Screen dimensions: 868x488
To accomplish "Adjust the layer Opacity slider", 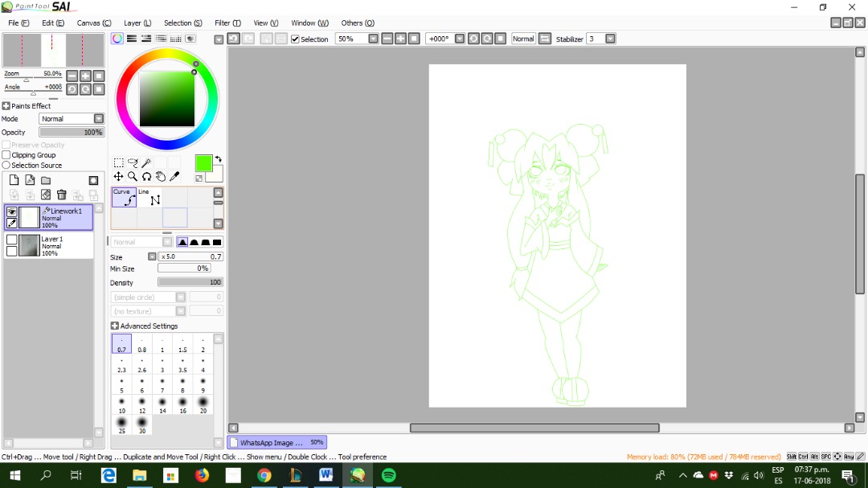I will tap(72, 133).
